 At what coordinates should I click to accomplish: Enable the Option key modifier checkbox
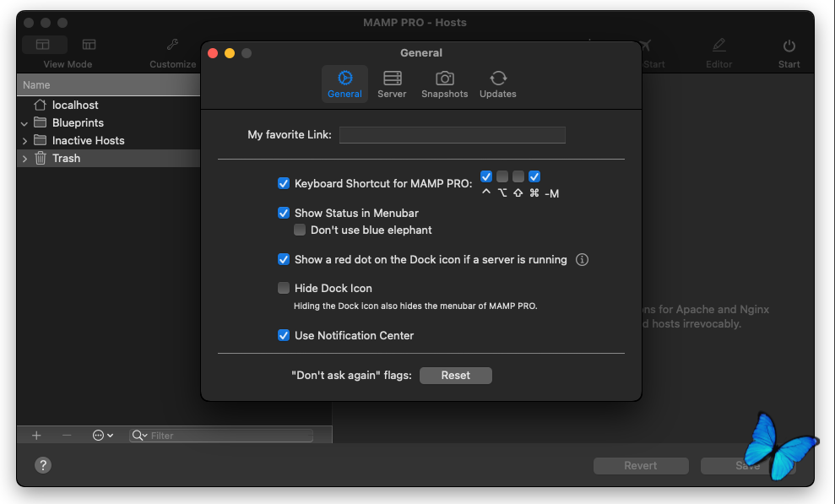pyautogui.click(x=502, y=176)
